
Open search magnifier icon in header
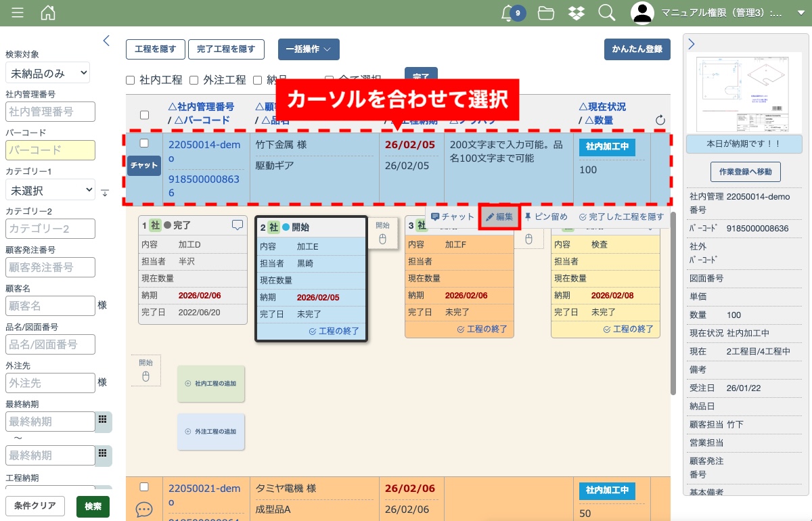click(x=607, y=13)
